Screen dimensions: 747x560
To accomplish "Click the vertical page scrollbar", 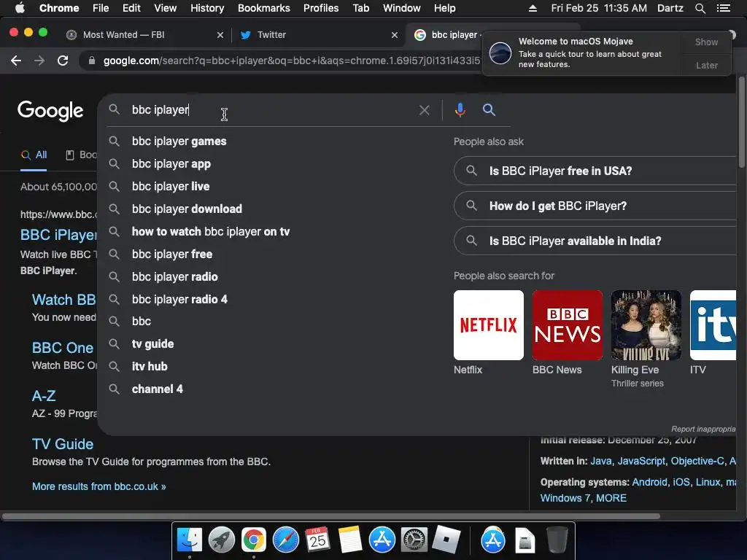I will point(742,122).
